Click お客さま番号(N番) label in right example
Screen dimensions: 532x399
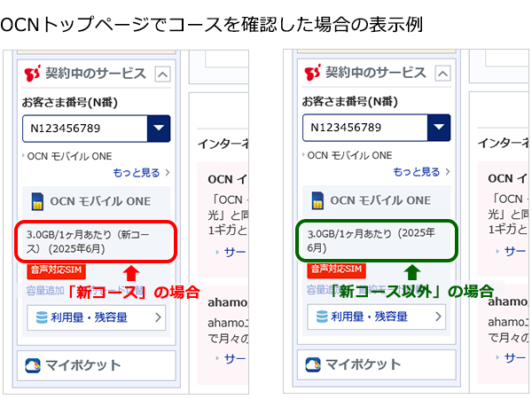click(x=350, y=101)
